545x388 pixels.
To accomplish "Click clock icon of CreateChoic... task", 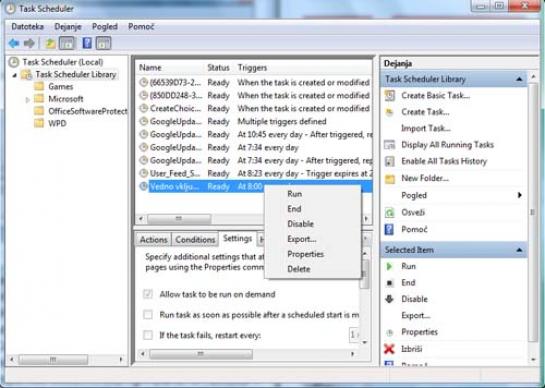I will click(x=144, y=108).
